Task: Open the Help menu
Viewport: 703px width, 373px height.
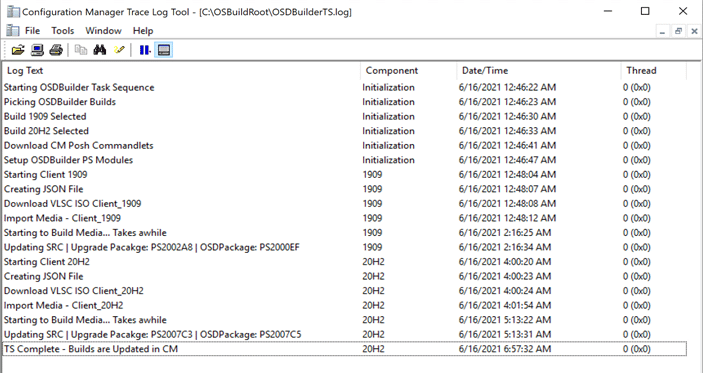Action: tap(143, 30)
